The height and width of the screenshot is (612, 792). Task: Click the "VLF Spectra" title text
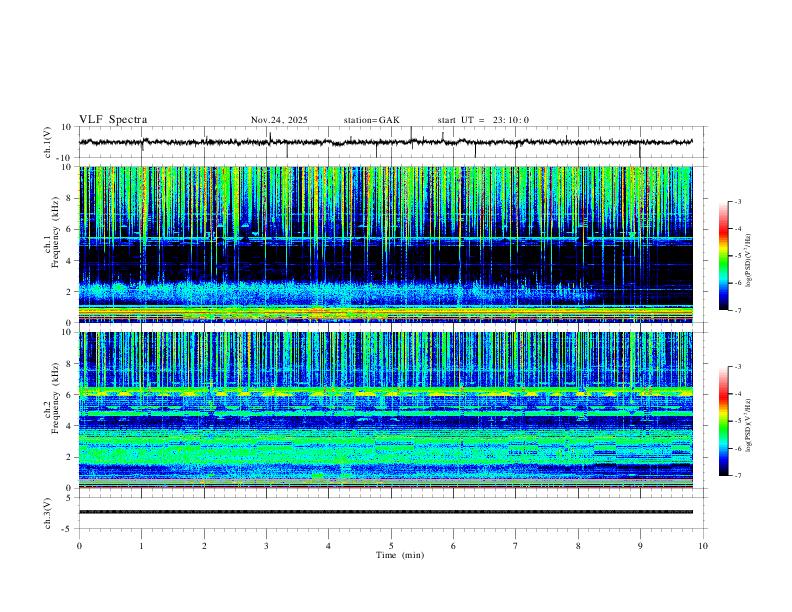pyautogui.click(x=113, y=120)
